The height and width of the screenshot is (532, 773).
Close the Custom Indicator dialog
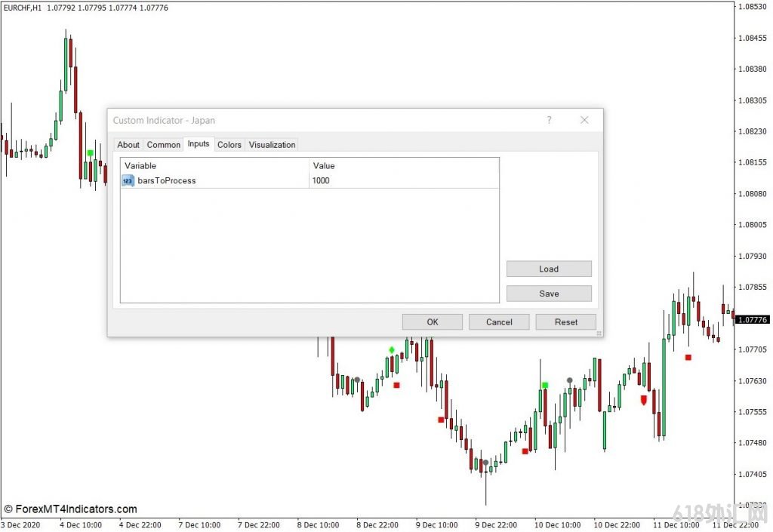(x=584, y=120)
